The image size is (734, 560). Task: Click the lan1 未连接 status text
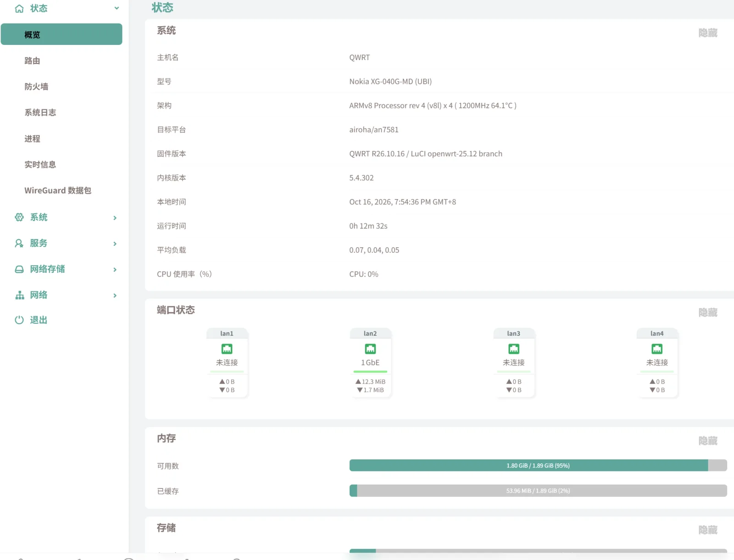(x=227, y=363)
